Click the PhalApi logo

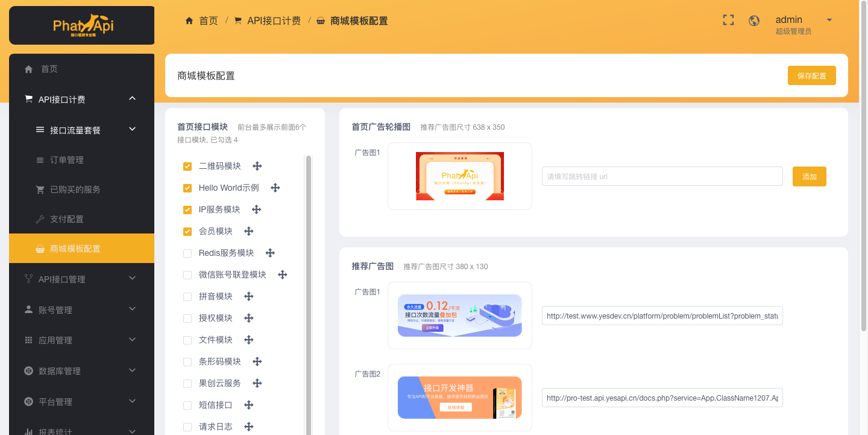pos(83,25)
